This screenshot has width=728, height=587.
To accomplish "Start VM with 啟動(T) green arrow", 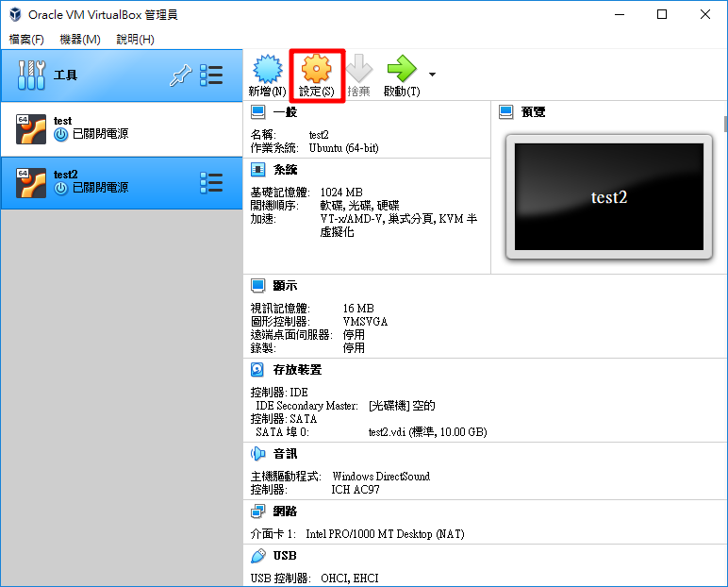I will tap(402, 71).
